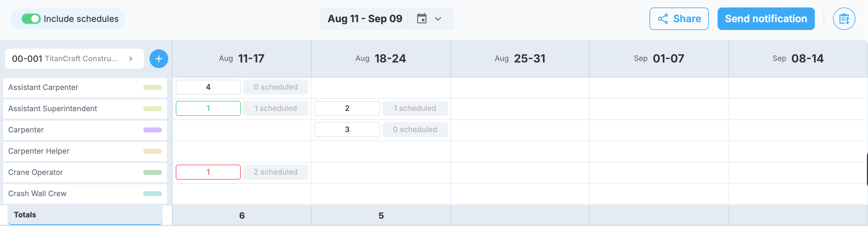The width and height of the screenshot is (868, 243).
Task: Click the Carpenter purple color swatch
Action: tap(152, 130)
